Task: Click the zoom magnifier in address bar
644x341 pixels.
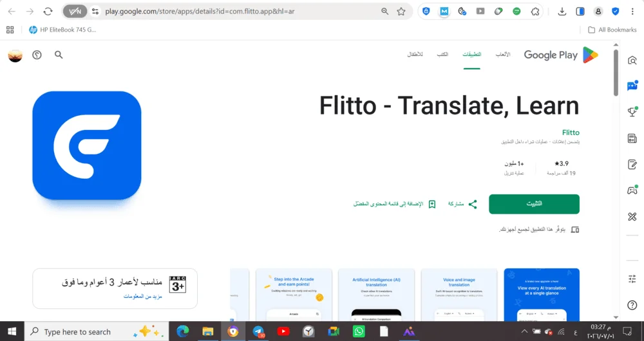Action: (x=384, y=12)
